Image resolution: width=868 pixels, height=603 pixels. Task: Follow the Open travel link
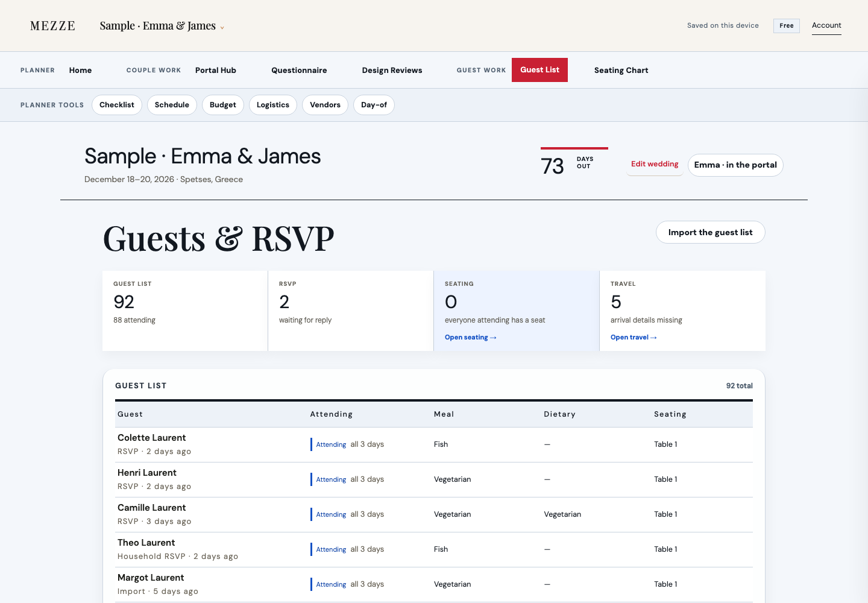(634, 338)
